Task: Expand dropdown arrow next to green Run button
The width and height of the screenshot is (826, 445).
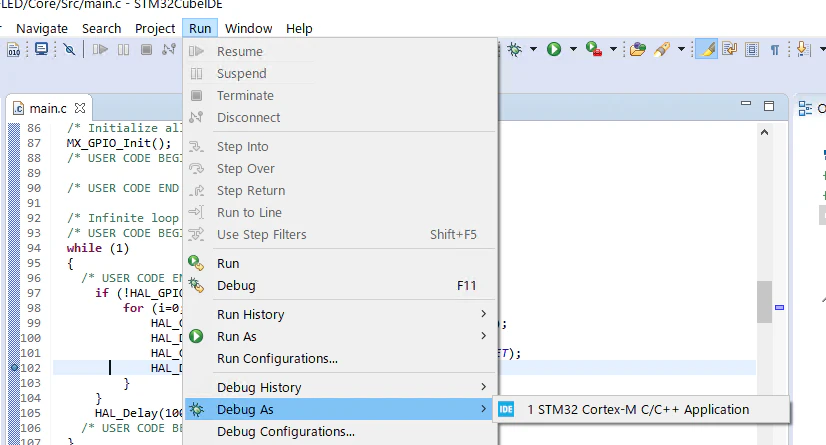Action: 573,50
